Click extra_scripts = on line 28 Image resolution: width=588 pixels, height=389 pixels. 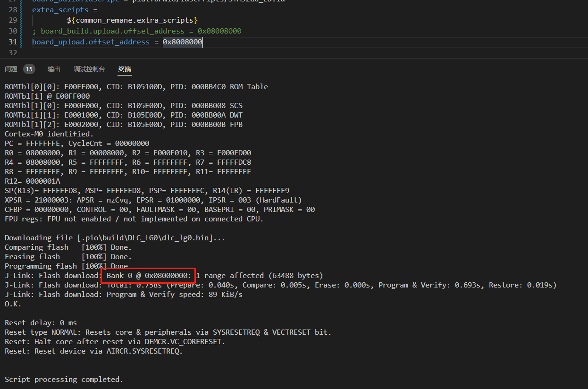point(64,9)
